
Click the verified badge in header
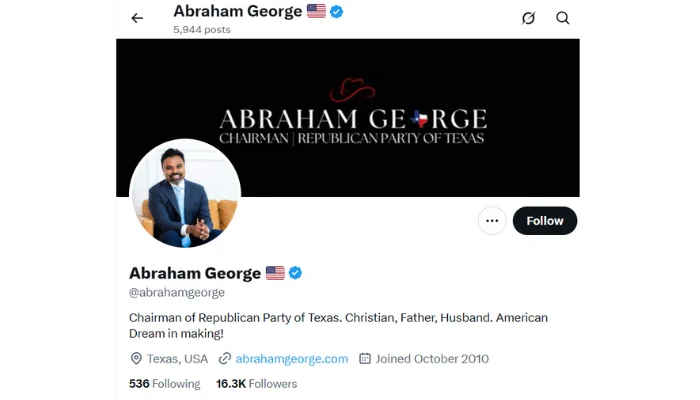pyautogui.click(x=337, y=12)
